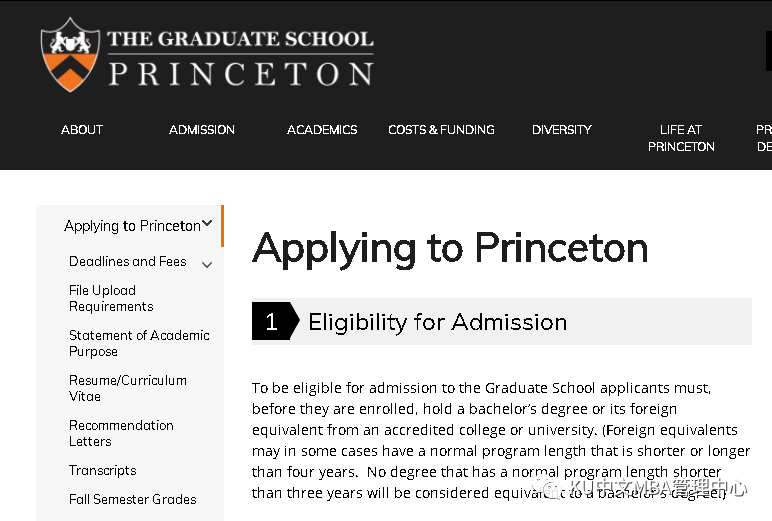Image resolution: width=772 pixels, height=521 pixels.
Task: Open Transcripts sidebar link
Action: click(x=102, y=470)
